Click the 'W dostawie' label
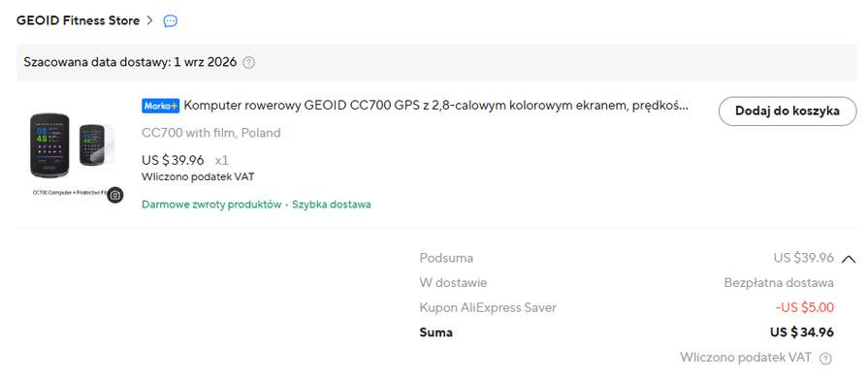This screenshot has height=379, width=868. pos(453,283)
